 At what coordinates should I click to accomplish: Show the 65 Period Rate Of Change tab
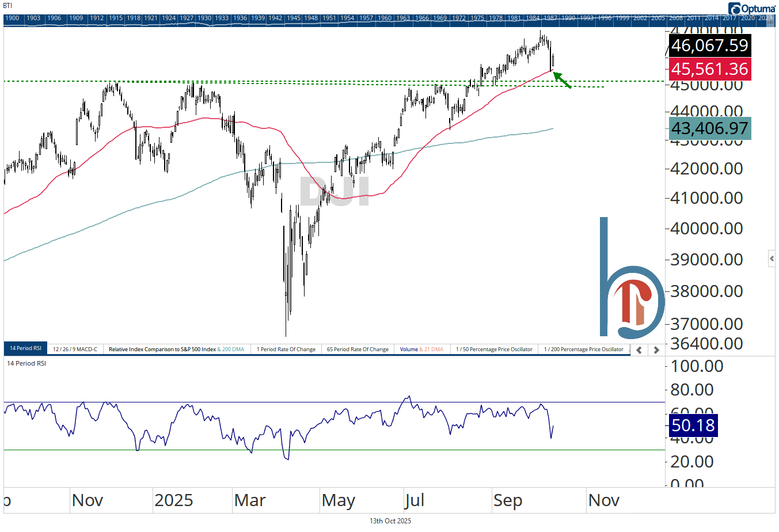(x=358, y=349)
